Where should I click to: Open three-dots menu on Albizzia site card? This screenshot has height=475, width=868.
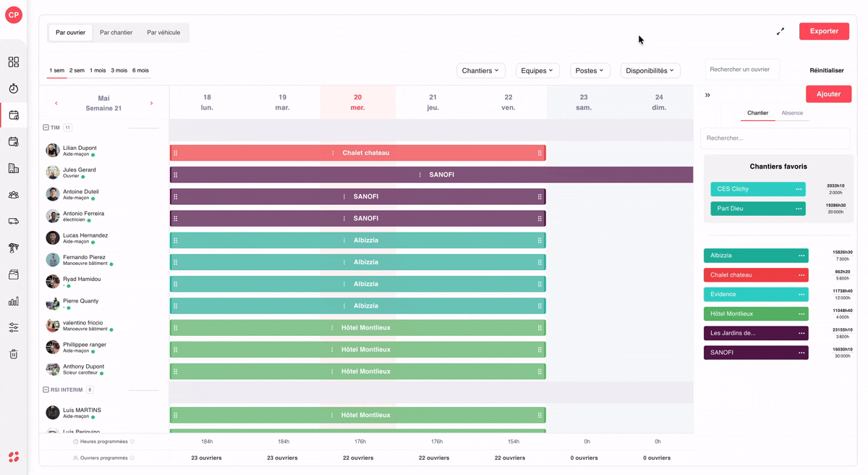(x=801, y=256)
